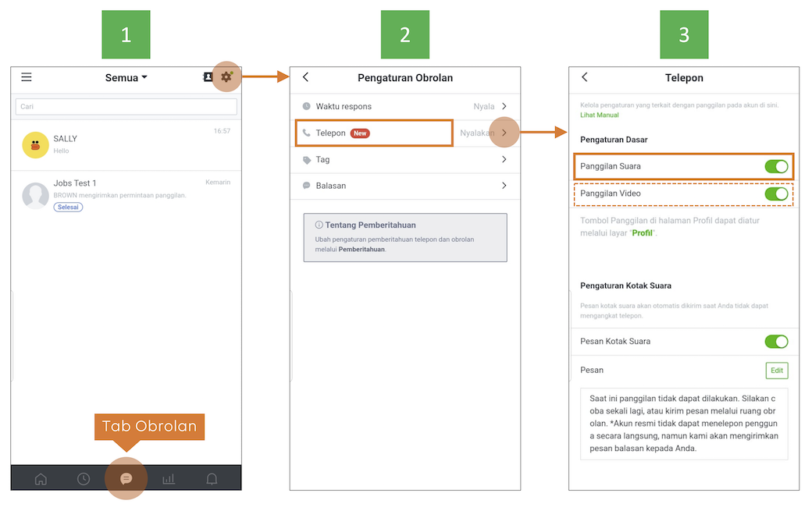
Task: Toggle the Panggilan Video switch
Action: pyautogui.click(x=776, y=194)
